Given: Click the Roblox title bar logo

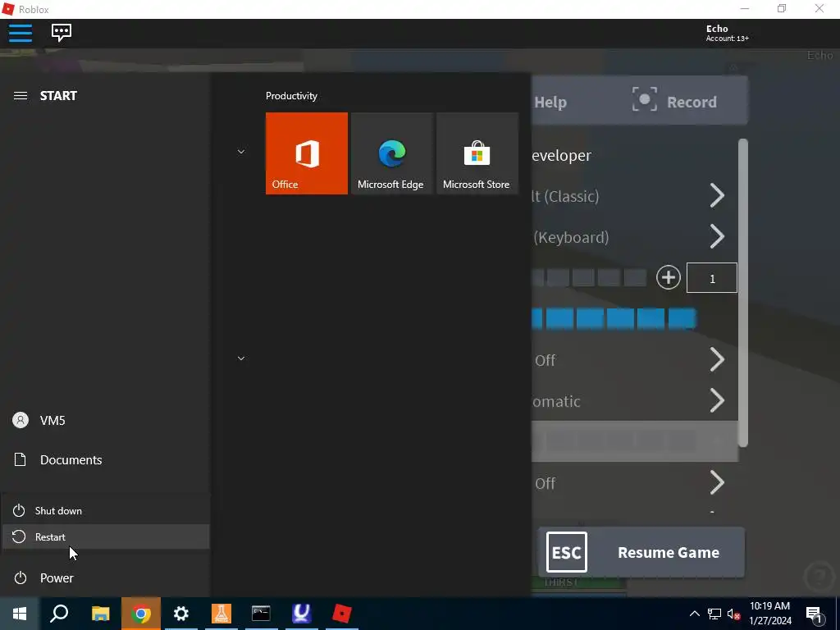Looking at the screenshot, I should point(8,9).
